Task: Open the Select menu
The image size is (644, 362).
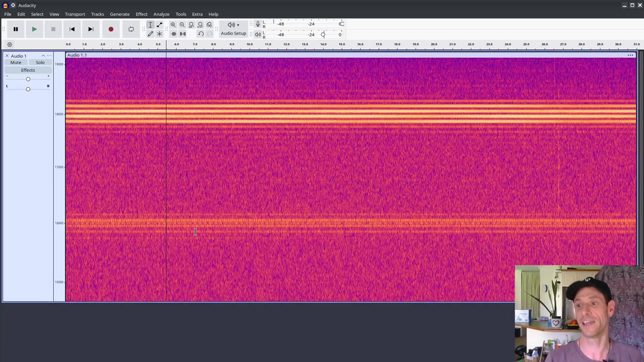Action: [x=37, y=14]
